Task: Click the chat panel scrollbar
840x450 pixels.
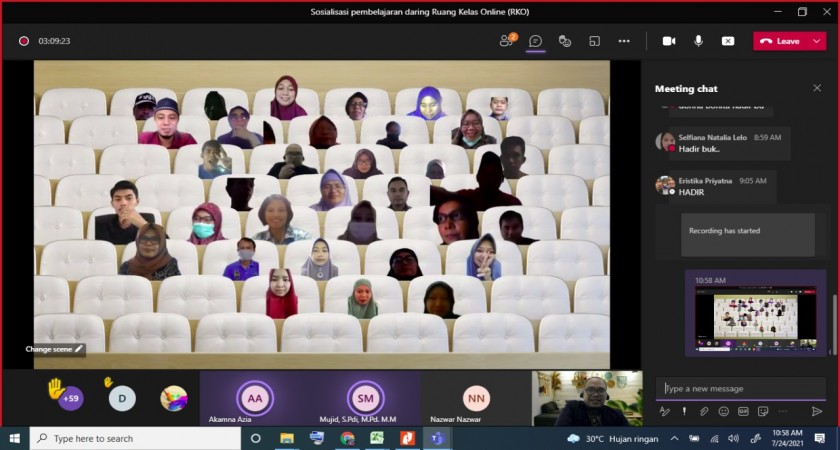Action: (x=834, y=320)
